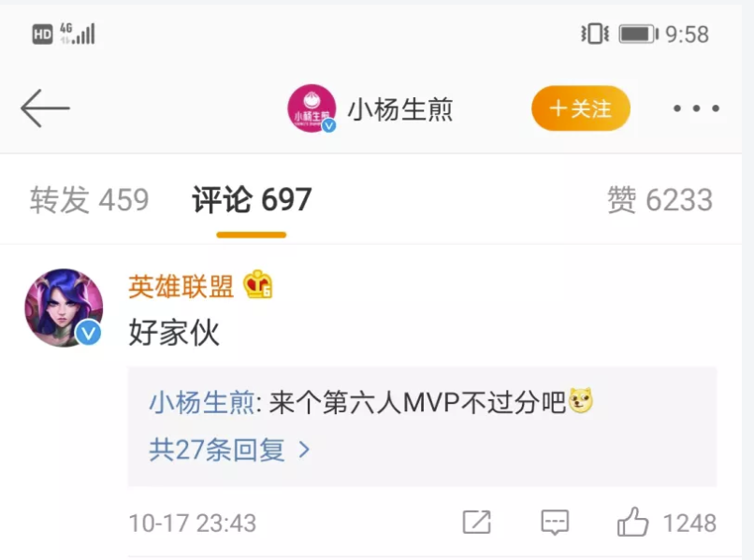Repost the comment via share icon

pyautogui.click(x=476, y=522)
